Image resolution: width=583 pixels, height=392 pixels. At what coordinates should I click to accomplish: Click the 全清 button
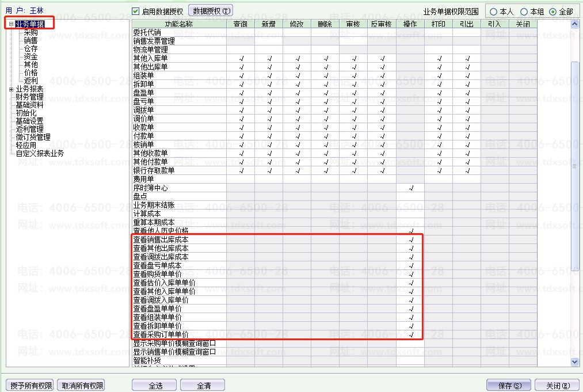(x=203, y=385)
